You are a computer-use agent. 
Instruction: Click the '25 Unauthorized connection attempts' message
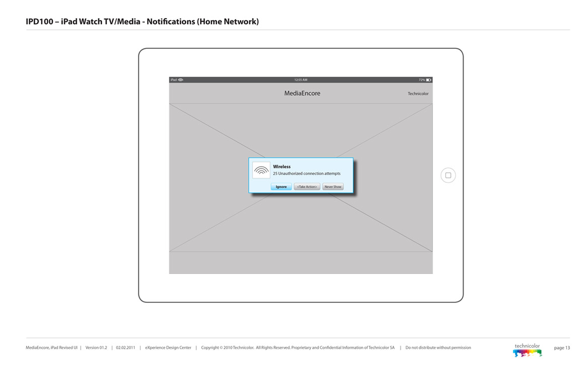[307, 173]
